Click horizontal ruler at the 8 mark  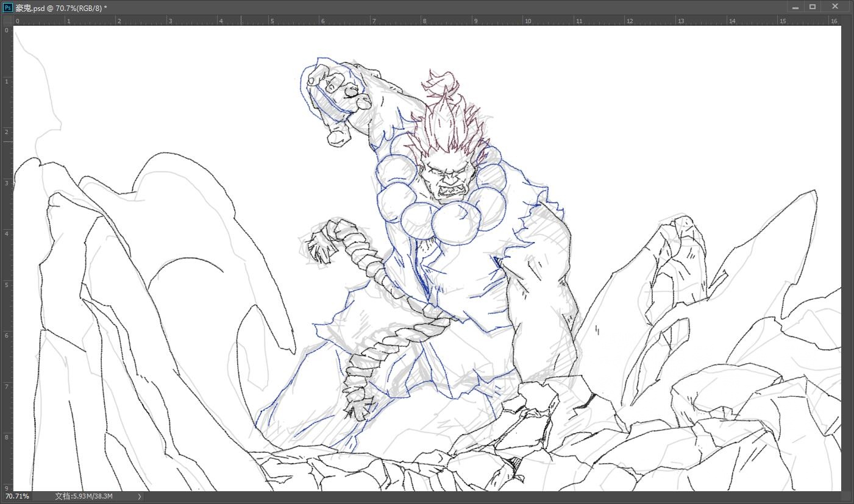pyautogui.click(x=425, y=21)
